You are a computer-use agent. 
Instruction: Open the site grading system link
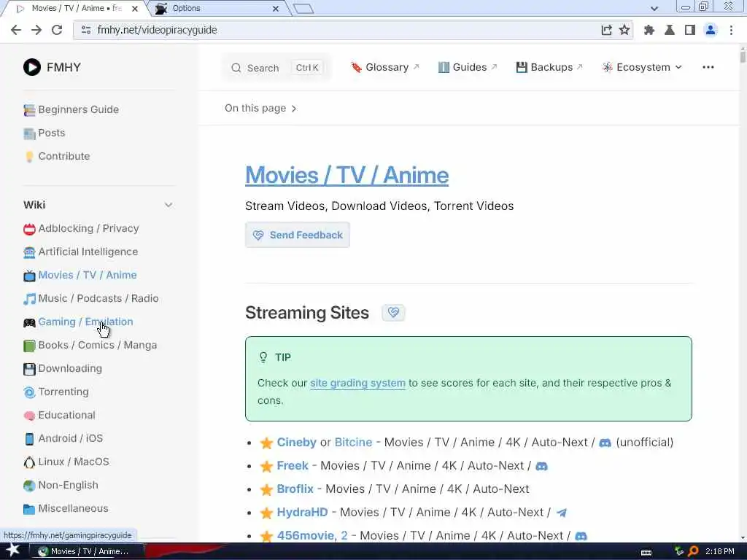pos(357,383)
